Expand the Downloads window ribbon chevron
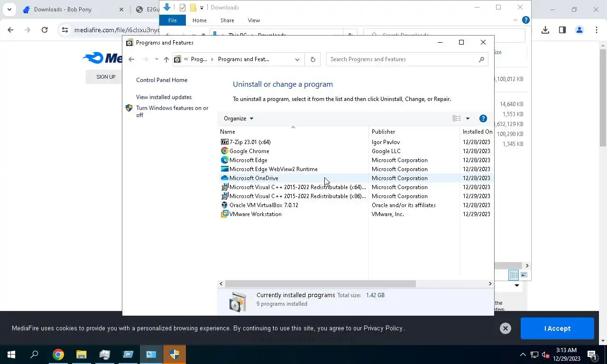Image resolution: width=607 pixels, height=364 pixels. pyautogui.click(x=515, y=20)
